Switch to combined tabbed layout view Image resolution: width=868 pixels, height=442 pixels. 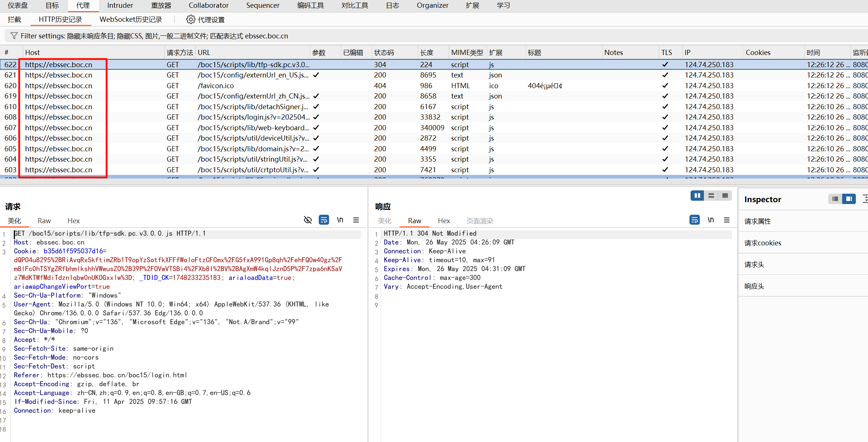[725, 196]
